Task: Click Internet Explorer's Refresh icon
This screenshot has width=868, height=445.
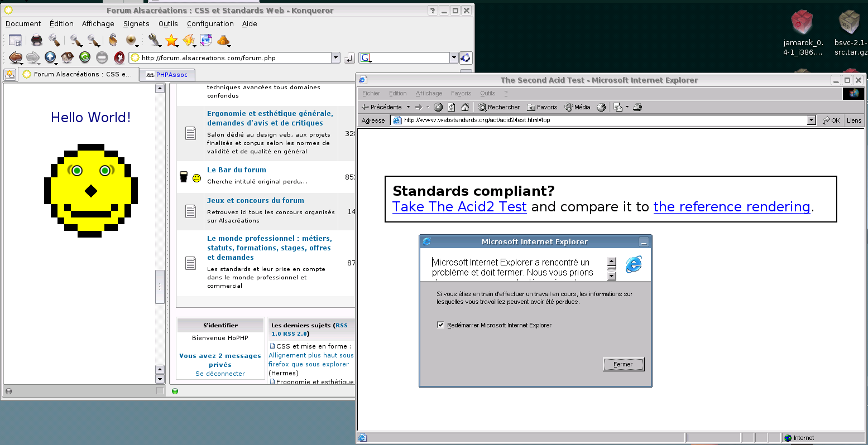Action: click(x=452, y=107)
